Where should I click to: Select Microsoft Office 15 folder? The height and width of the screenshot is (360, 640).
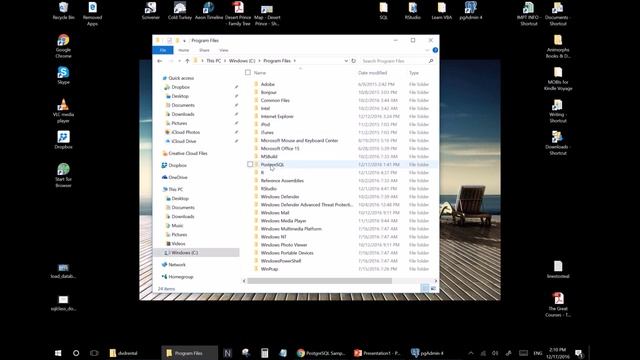click(280, 148)
